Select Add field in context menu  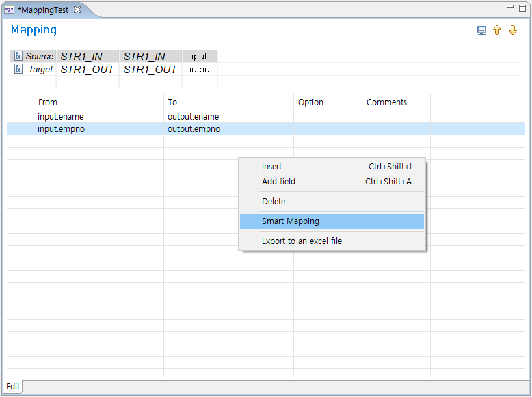tap(278, 182)
